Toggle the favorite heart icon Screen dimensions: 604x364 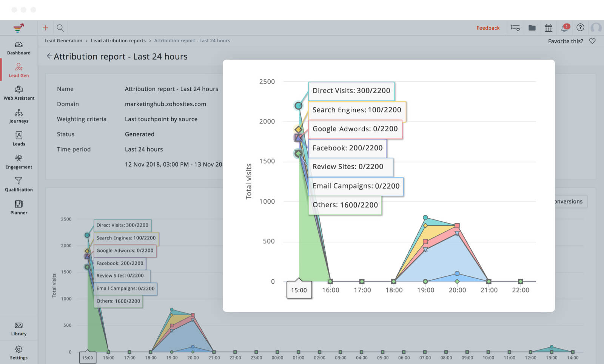592,41
